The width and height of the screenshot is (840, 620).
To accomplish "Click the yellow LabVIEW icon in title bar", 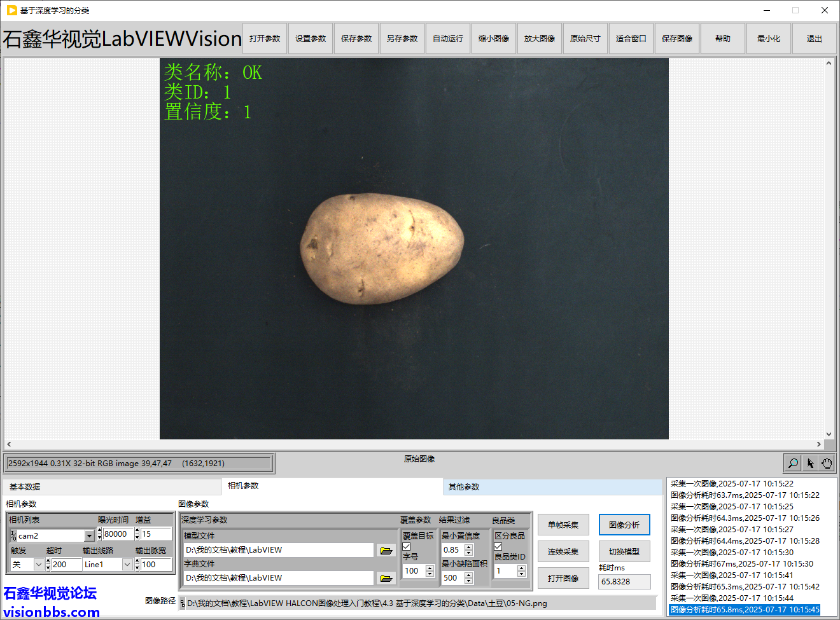I will [11, 10].
